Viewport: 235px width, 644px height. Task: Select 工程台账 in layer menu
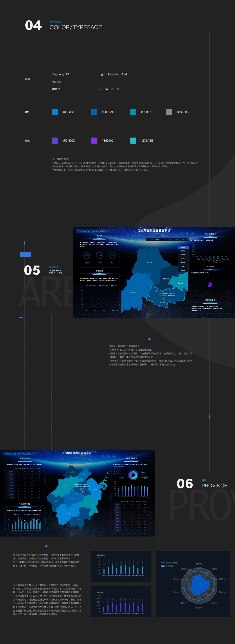[x=183, y=270]
